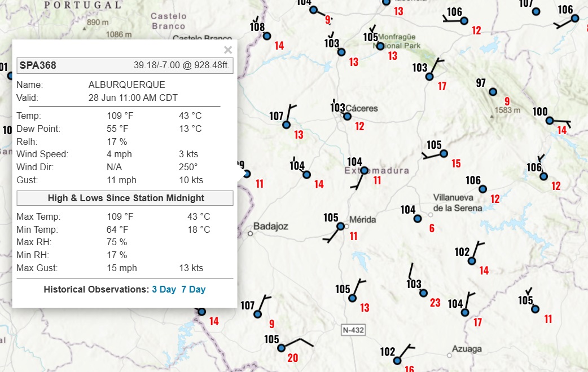Select station marker reading 104 and 9
588x372 pixels.
click(x=314, y=10)
